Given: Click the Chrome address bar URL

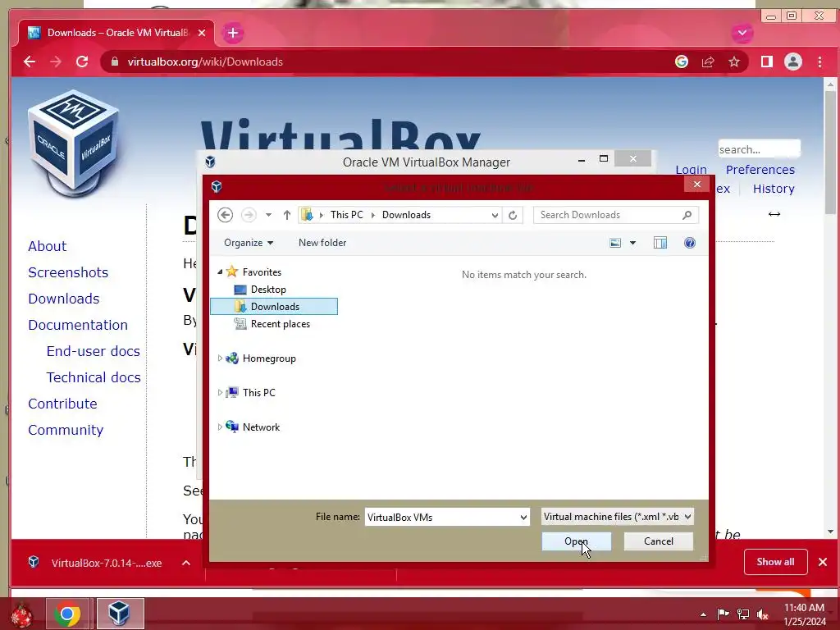Looking at the screenshot, I should tap(205, 62).
